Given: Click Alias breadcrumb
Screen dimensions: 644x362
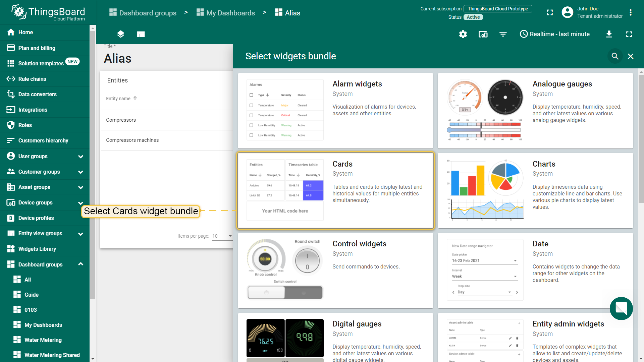Looking at the screenshot, I should coord(287,13).
